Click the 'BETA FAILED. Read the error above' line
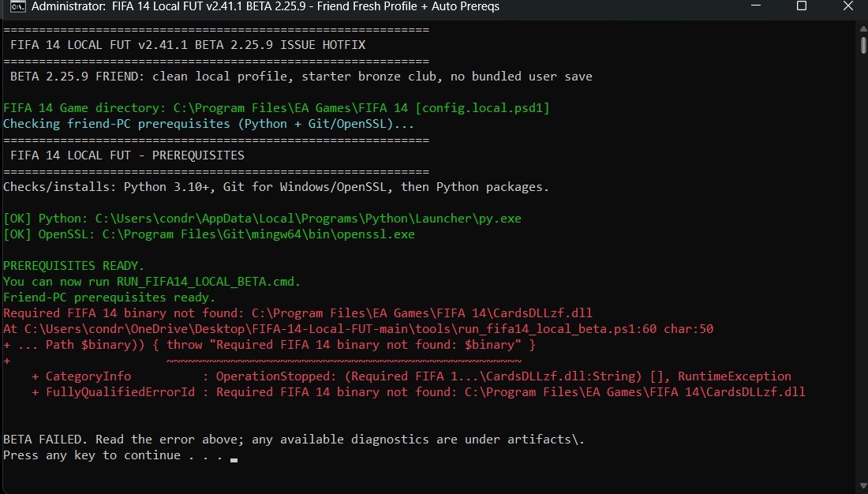Viewport: 868px width, 494px height. [x=294, y=440]
